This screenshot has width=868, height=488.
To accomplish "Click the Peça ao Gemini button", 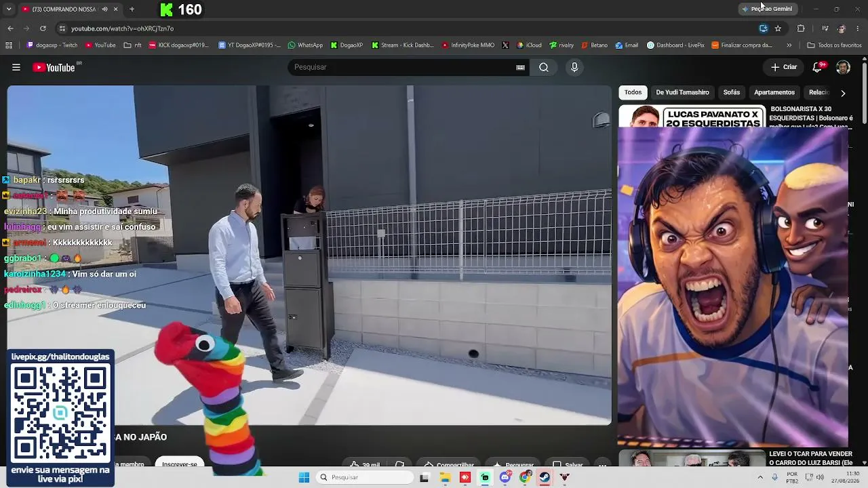I will 767,9.
